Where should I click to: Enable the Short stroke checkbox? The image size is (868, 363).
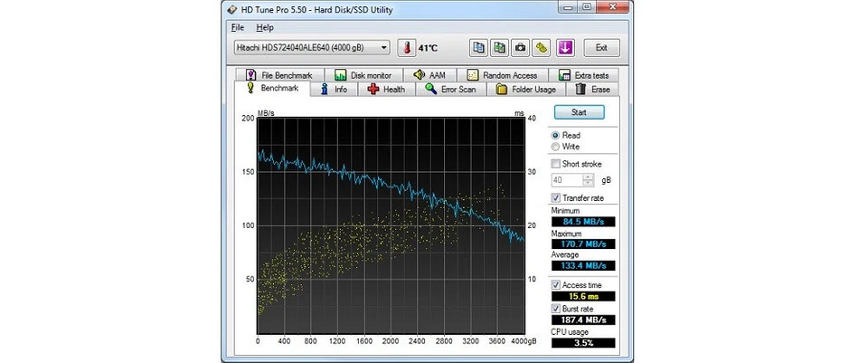coord(556,164)
